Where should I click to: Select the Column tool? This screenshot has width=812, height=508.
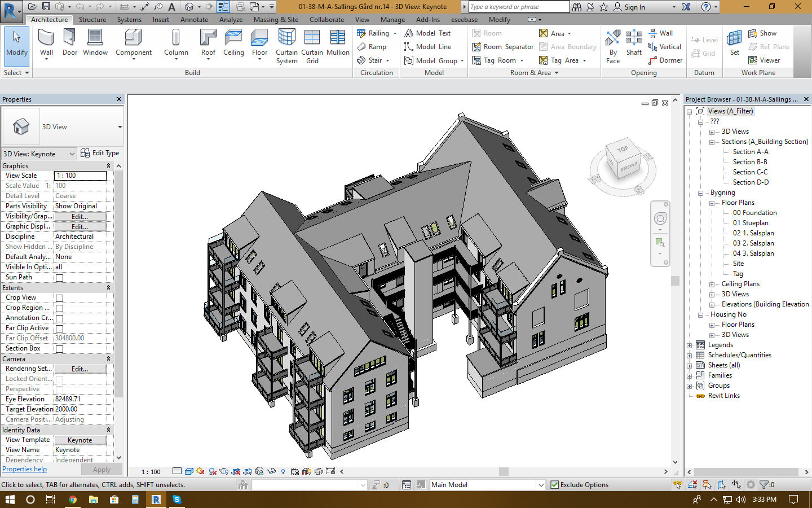[x=176, y=44]
